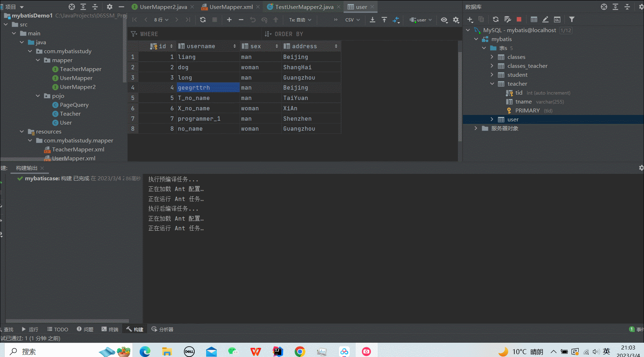Open data editor settings gear
Viewport: 644px width, 357px height.
[456, 20]
